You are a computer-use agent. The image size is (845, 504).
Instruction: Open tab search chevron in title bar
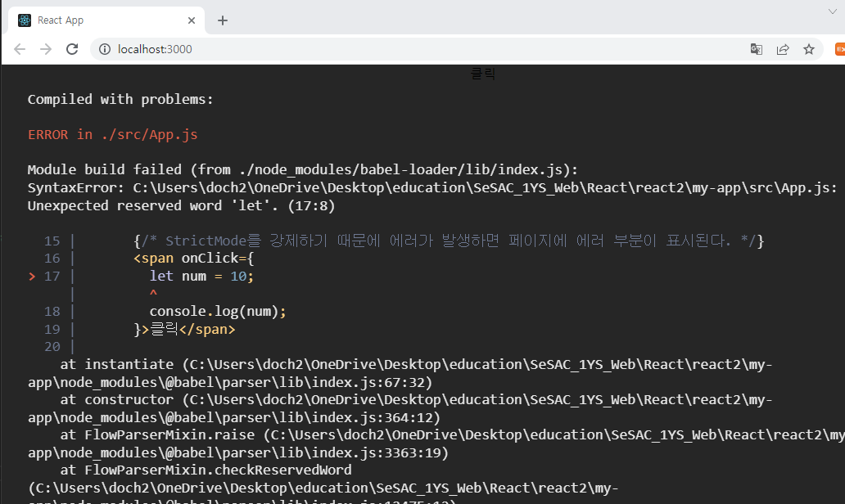(833, 11)
